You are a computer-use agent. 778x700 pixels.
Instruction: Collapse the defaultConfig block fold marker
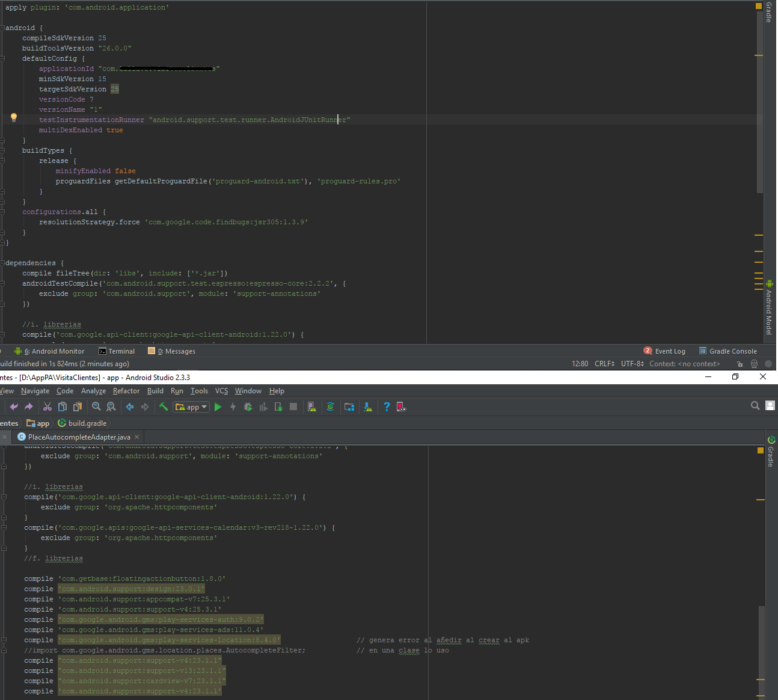pyautogui.click(x=2, y=58)
